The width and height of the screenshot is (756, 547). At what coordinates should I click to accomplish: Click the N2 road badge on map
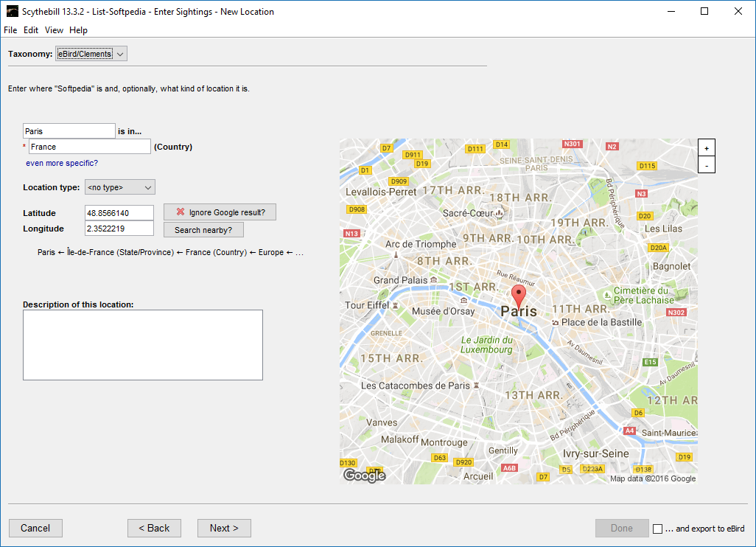tap(612, 147)
